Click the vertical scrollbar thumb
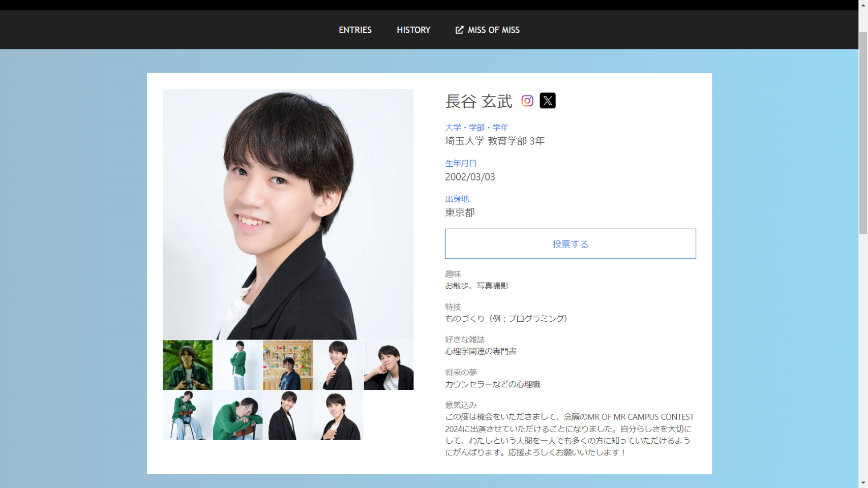This screenshot has height=488, width=868. (863, 132)
